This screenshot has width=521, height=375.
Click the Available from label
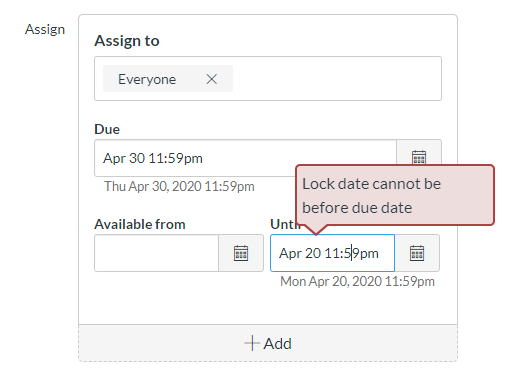click(140, 224)
